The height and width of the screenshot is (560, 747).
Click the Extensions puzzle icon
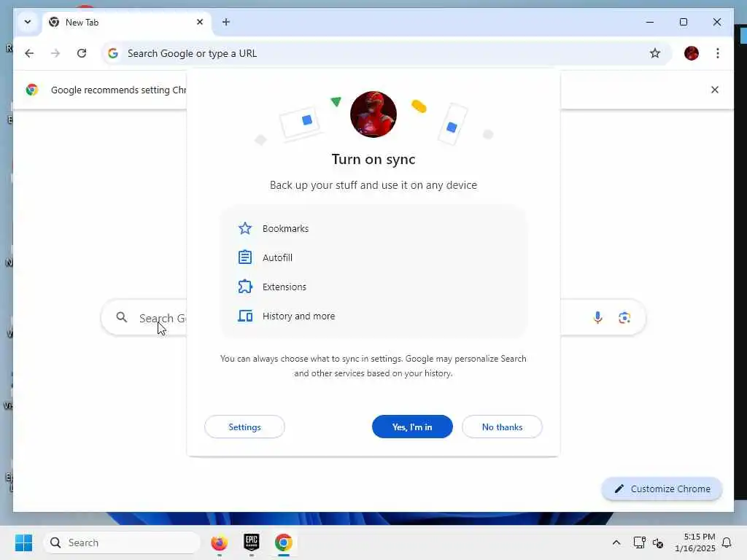[x=245, y=287]
